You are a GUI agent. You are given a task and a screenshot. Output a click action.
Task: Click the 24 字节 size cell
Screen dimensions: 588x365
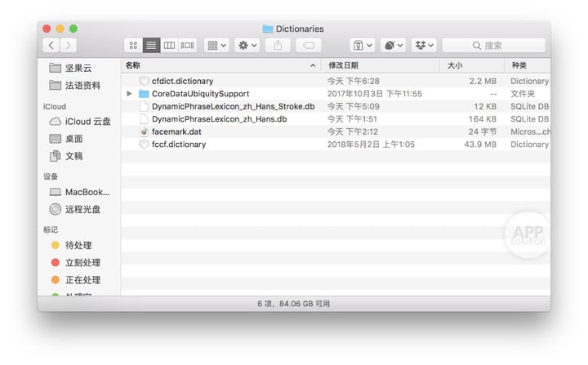[483, 131]
